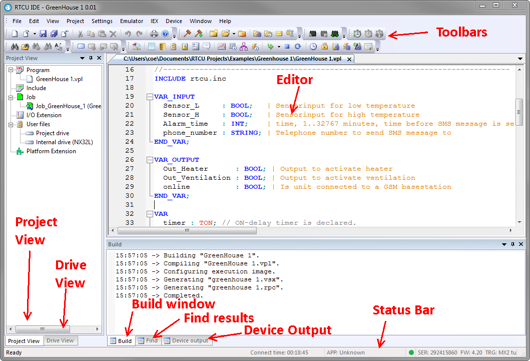Open the IEX menu
The image size is (530, 361).
154,21
